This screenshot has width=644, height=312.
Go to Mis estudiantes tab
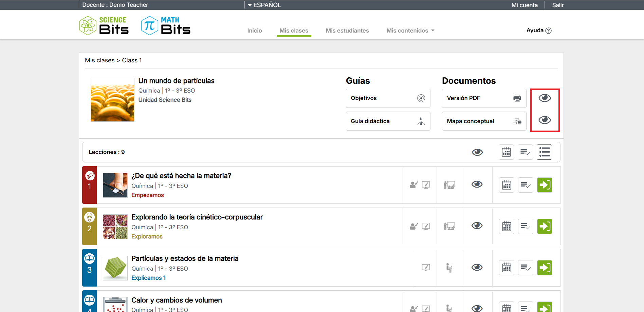(347, 31)
